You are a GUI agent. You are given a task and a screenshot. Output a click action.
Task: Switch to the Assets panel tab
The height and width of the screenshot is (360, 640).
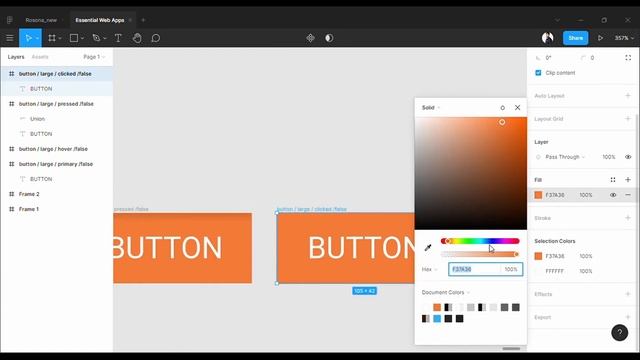click(40, 57)
